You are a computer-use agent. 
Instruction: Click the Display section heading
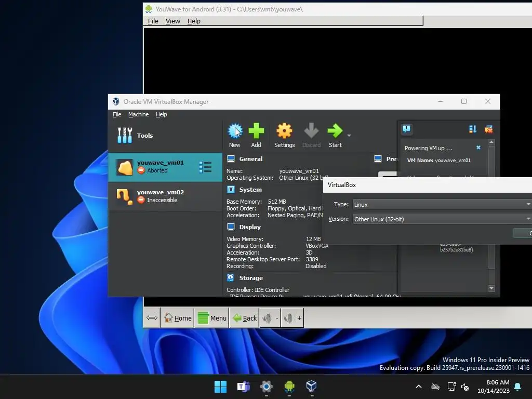pyautogui.click(x=250, y=227)
